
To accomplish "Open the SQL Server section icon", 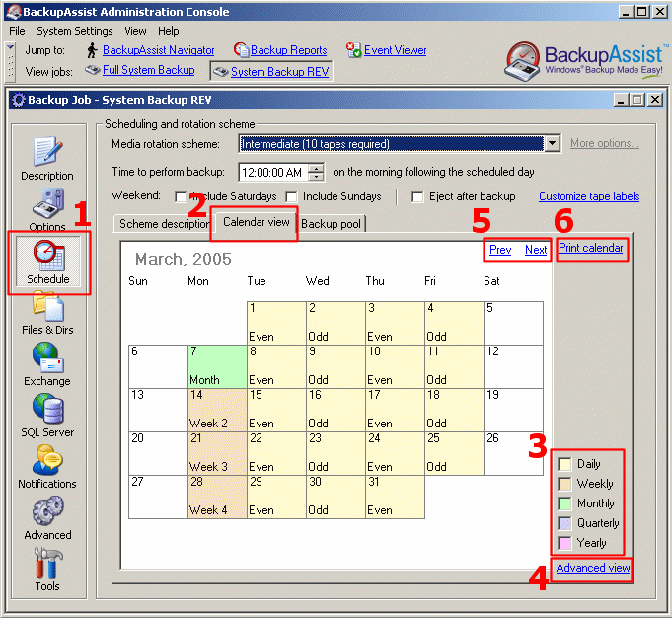I will click(x=47, y=409).
